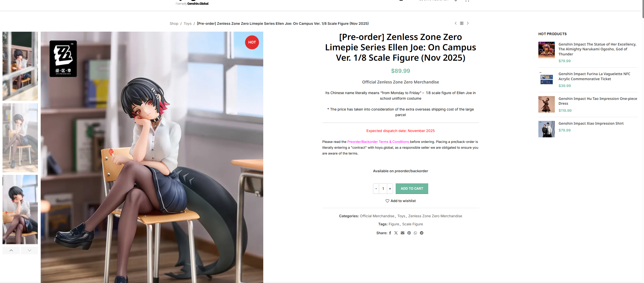Click the heart Add to wishlist
Screen dimensions: 644x283
400,201
